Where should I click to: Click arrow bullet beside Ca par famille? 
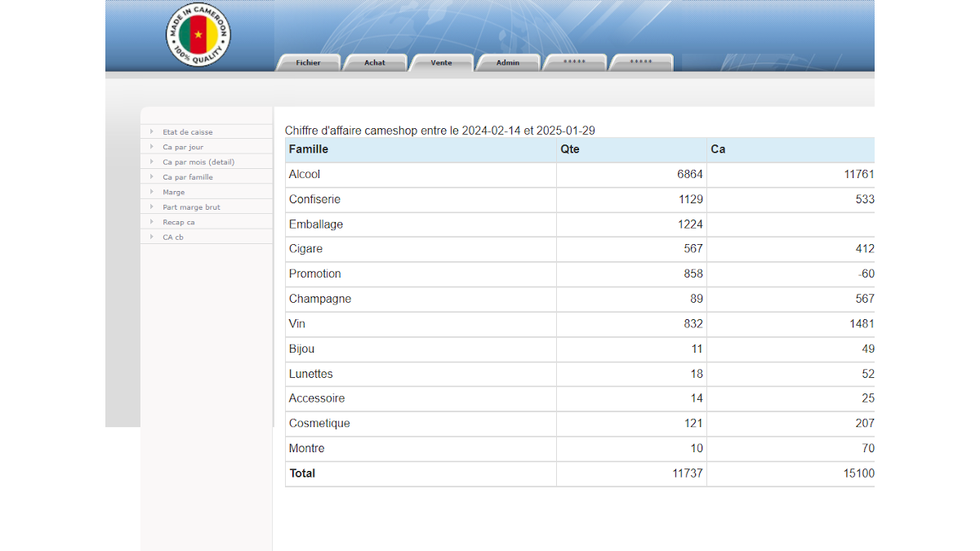[151, 176]
